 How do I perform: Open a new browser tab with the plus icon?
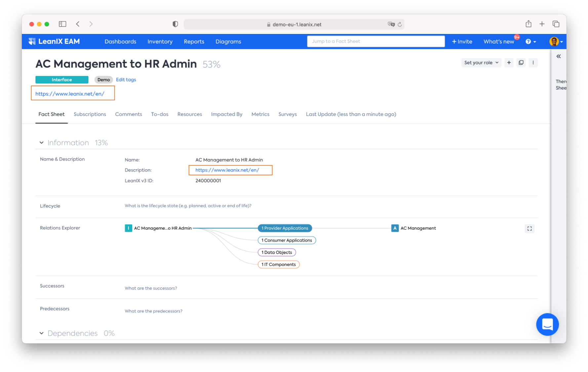click(542, 24)
